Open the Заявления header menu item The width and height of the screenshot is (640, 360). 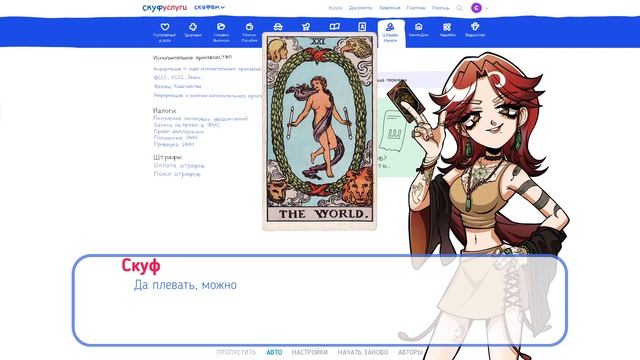[389, 8]
